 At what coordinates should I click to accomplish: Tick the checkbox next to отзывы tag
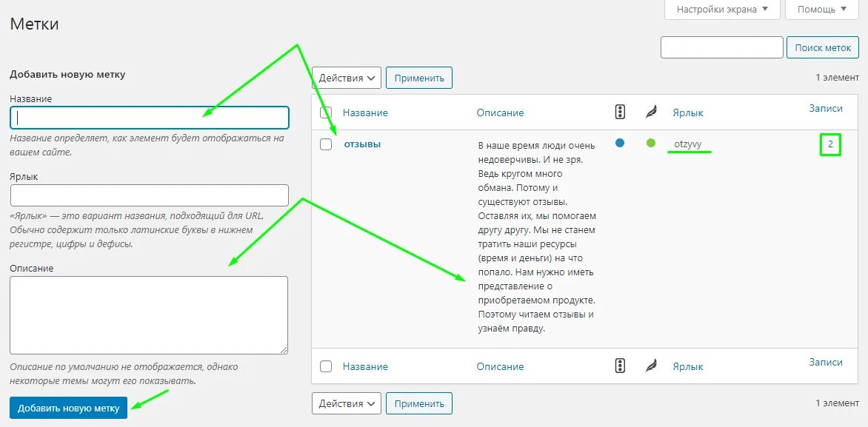pyautogui.click(x=326, y=144)
